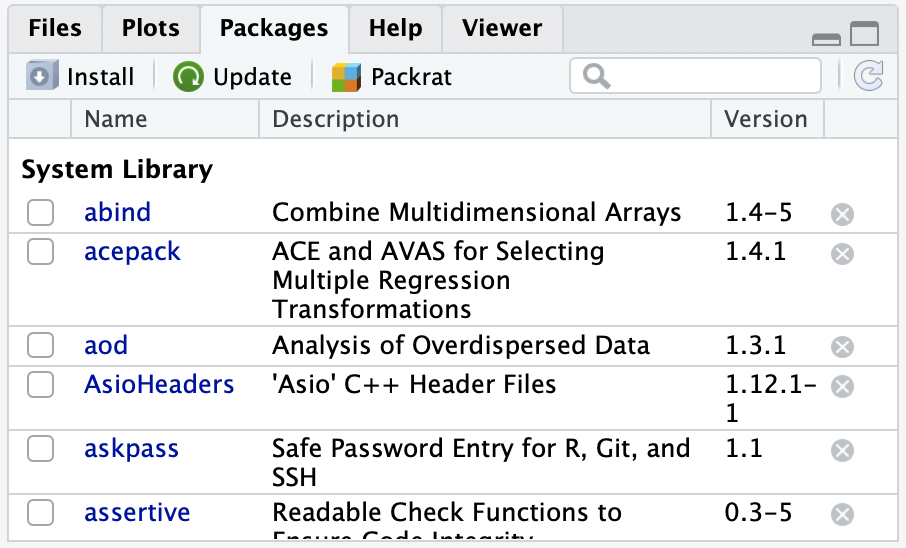Viewport: 906px width, 548px height.
Task: Open the Packrat menu icon
Action: (346, 77)
